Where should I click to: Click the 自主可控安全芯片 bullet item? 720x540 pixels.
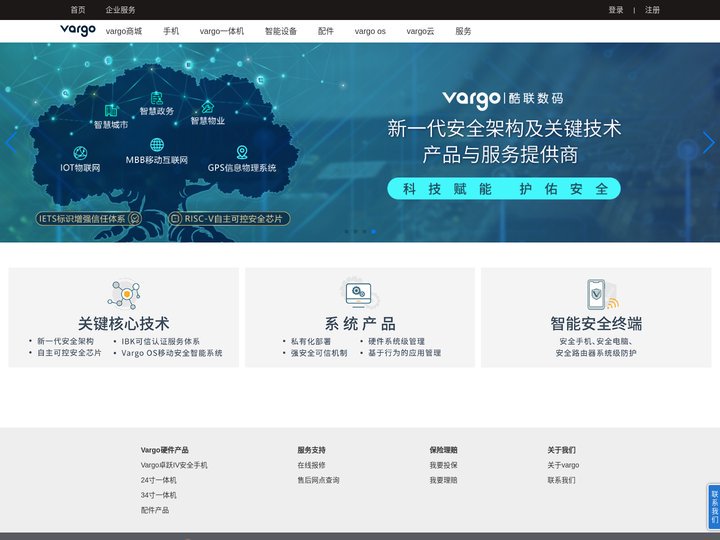coord(69,353)
